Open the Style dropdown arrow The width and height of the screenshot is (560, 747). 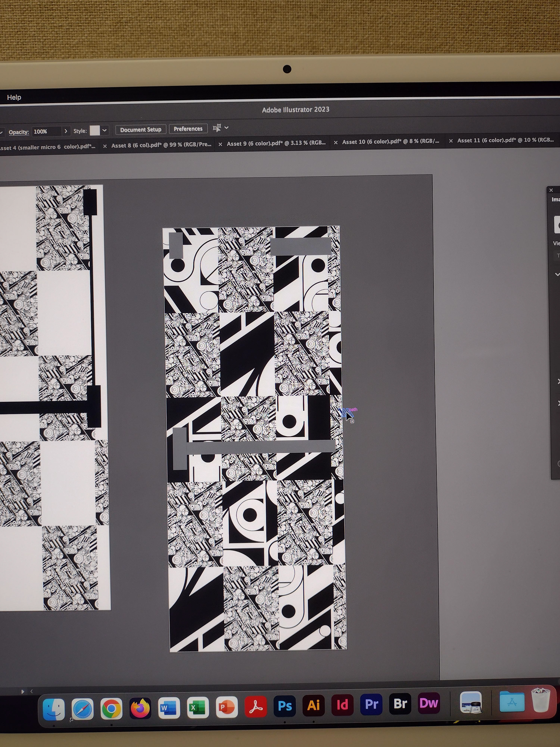tap(105, 130)
